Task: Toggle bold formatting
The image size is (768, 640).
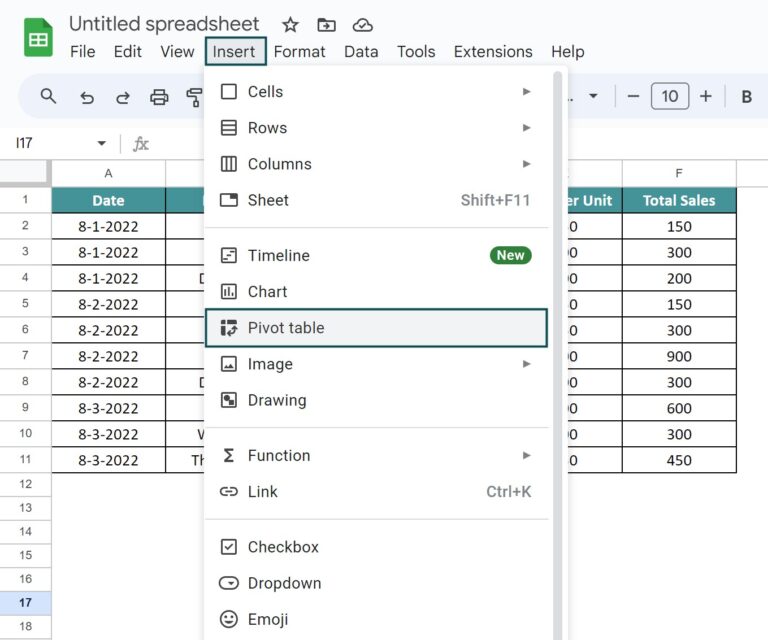Action: [x=746, y=97]
